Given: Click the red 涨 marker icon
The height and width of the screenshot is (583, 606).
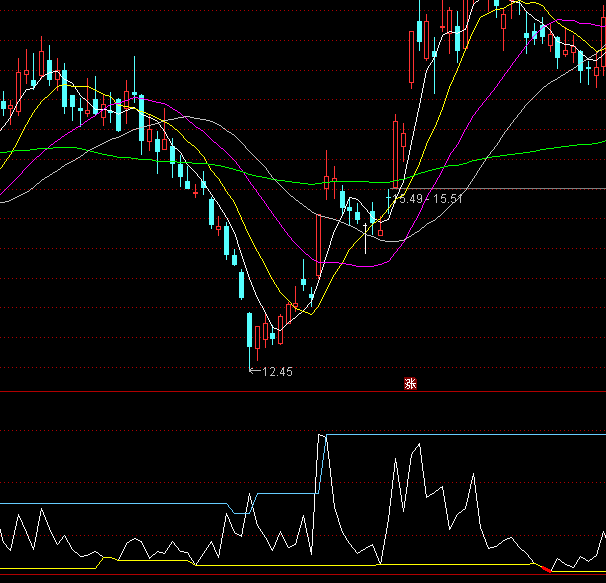Looking at the screenshot, I should pos(409,383).
